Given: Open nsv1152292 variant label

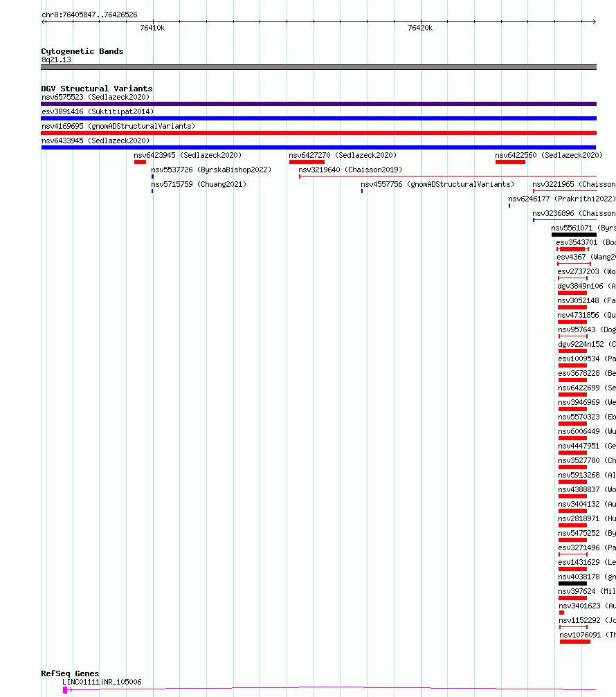Looking at the screenshot, I should click(588, 621).
